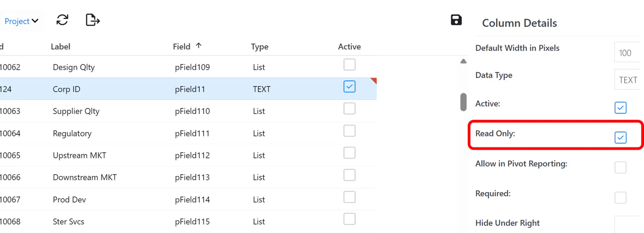644x233 pixels.
Task: Click the Upstream MKT label cell
Action: click(79, 156)
